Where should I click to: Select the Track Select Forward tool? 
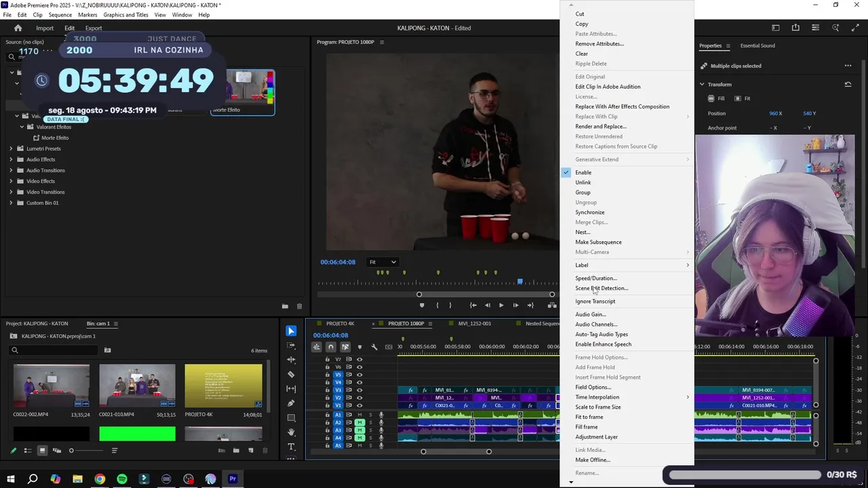tap(291, 345)
